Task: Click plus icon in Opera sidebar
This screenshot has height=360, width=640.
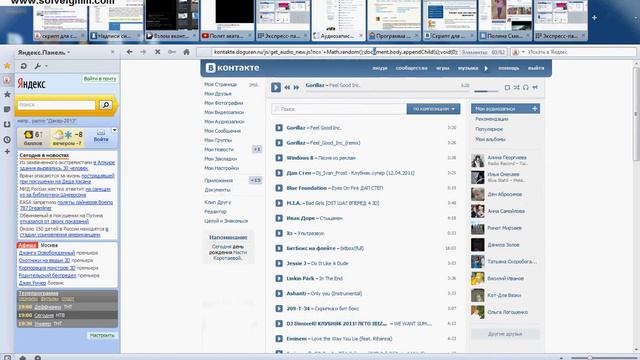Action: tap(7, 151)
